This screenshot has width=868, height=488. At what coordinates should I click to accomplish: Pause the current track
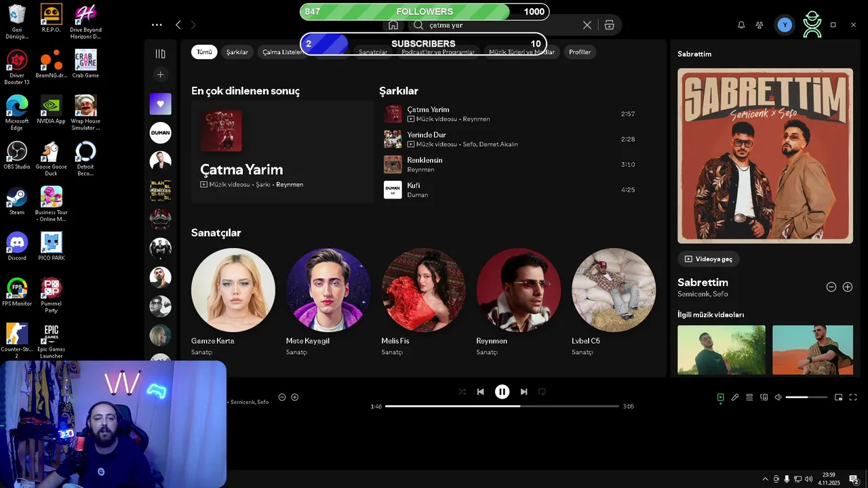(502, 392)
